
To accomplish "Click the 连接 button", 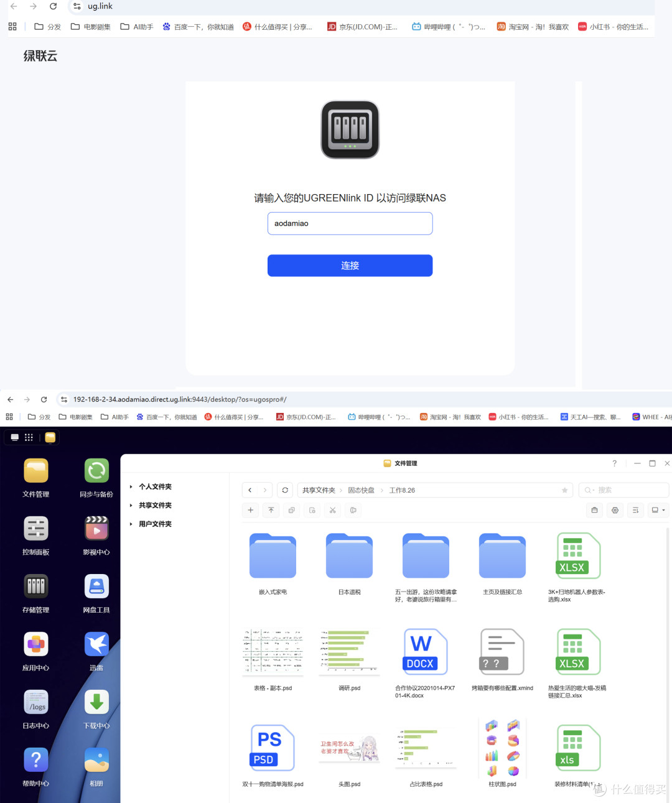I will click(x=350, y=266).
